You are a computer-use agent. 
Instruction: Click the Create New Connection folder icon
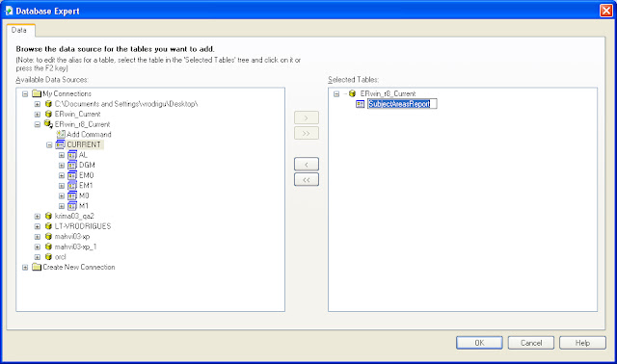pos(37,267)
